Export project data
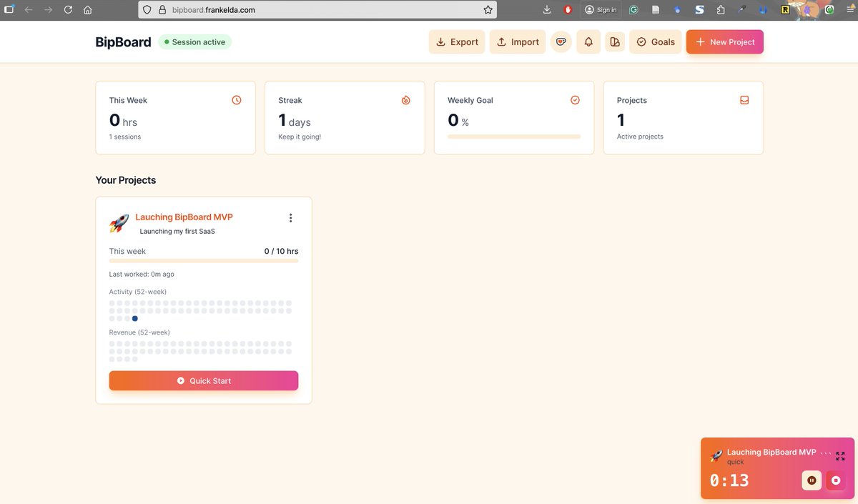The image size is (858, 504). (457, 42)
